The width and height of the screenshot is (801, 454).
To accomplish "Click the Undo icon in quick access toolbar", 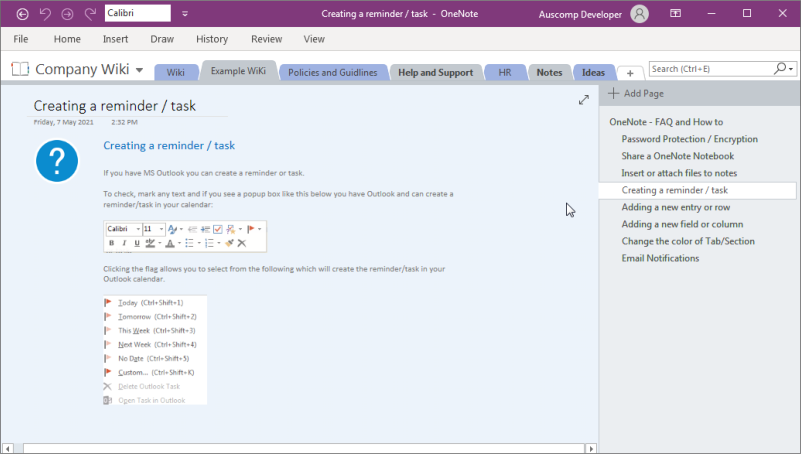I will pos(45,14).
